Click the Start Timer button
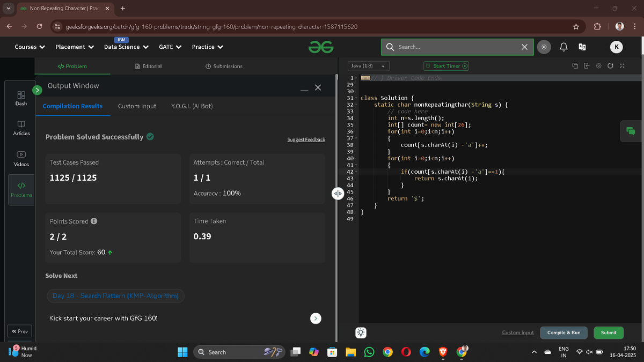 click(x=447, y=66)
